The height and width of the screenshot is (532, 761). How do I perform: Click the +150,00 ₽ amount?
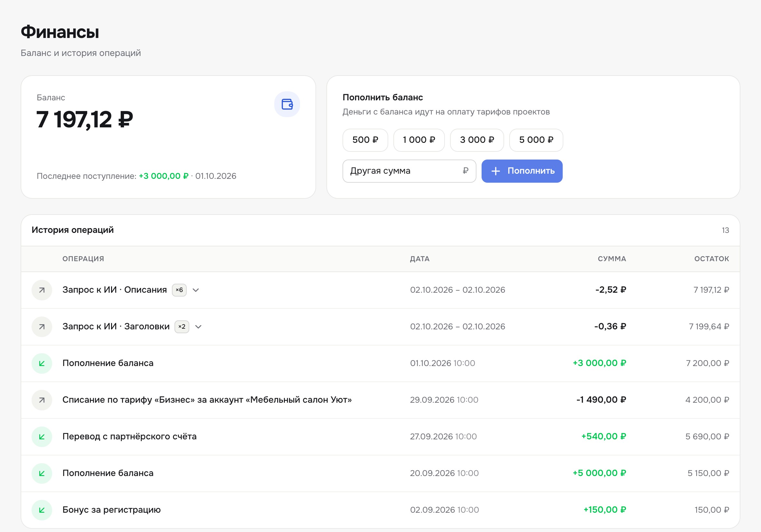[605, 510]
